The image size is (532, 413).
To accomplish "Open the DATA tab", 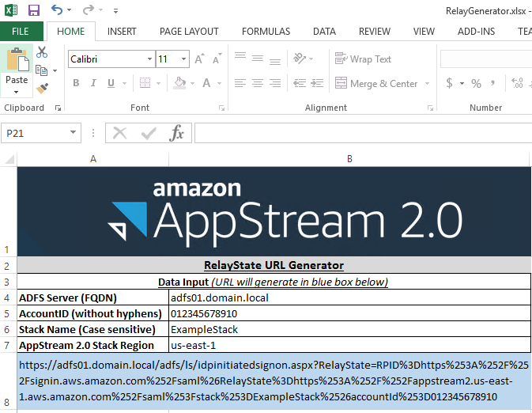I will (x=324, y=31).
